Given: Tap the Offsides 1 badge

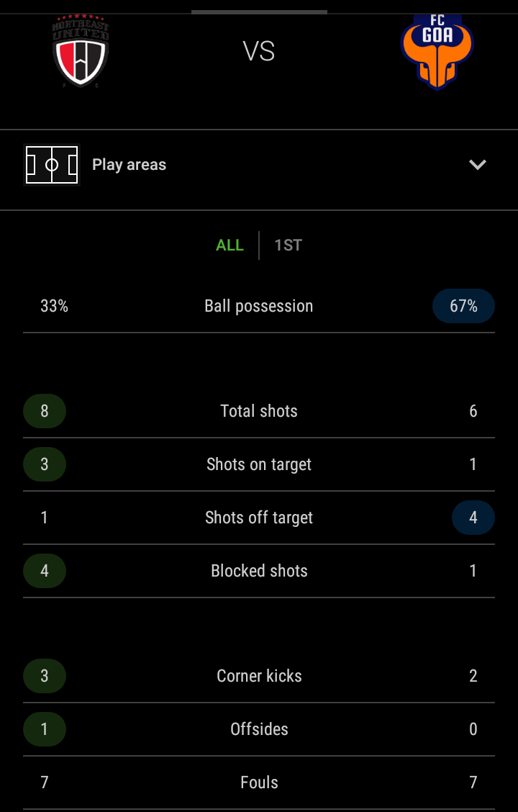Looking at the screenshot, I should click(45, 729).
